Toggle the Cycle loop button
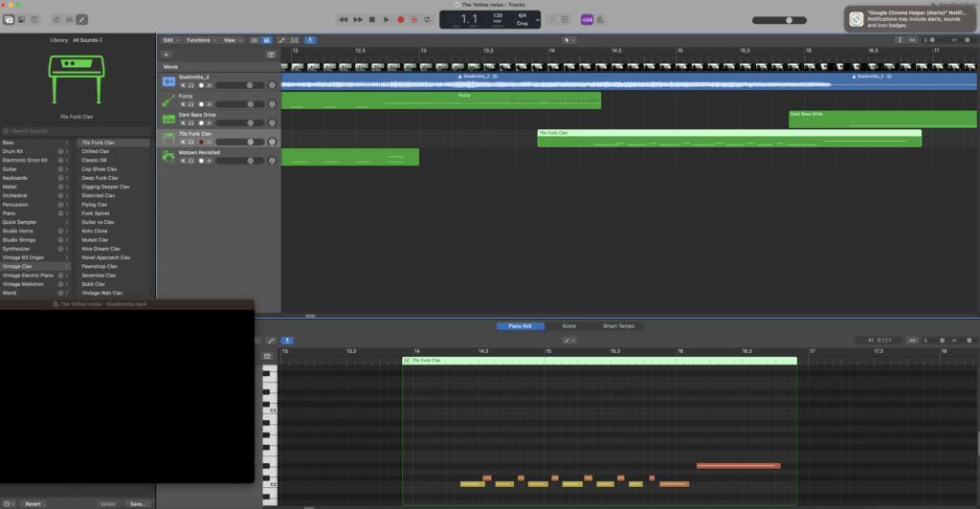The image size is (980, 509). pos(428,19)
